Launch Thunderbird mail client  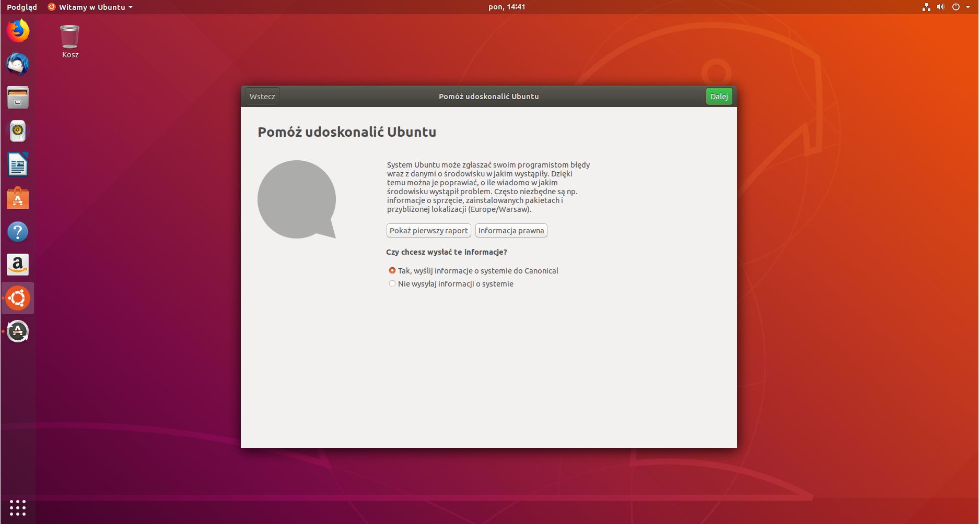point(17,64)
